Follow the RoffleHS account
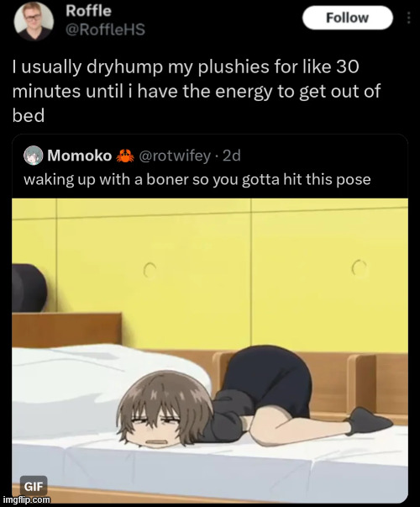The image size is (420, 507). point(347,18)
